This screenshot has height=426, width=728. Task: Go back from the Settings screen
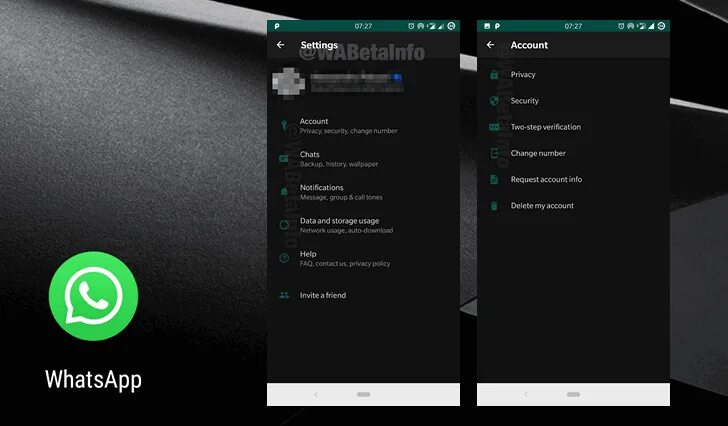click(x=280, y=45)
